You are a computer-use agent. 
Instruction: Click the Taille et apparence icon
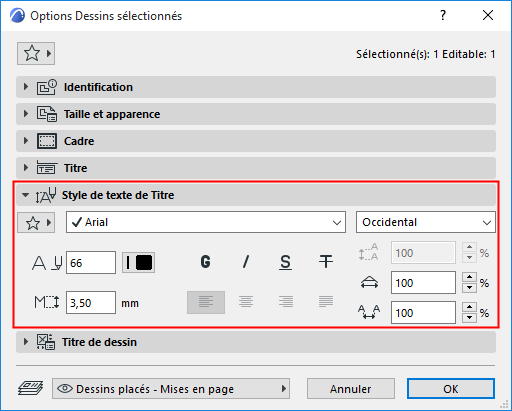47,114
